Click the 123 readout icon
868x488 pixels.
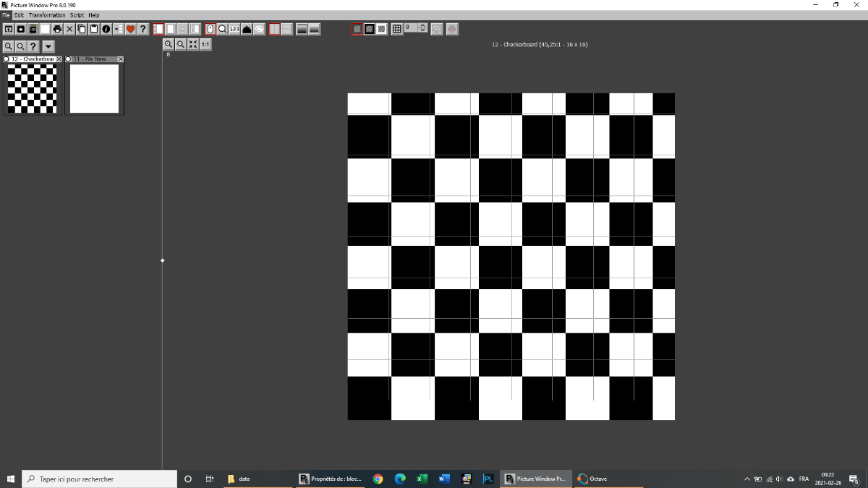tap(234, 29)
